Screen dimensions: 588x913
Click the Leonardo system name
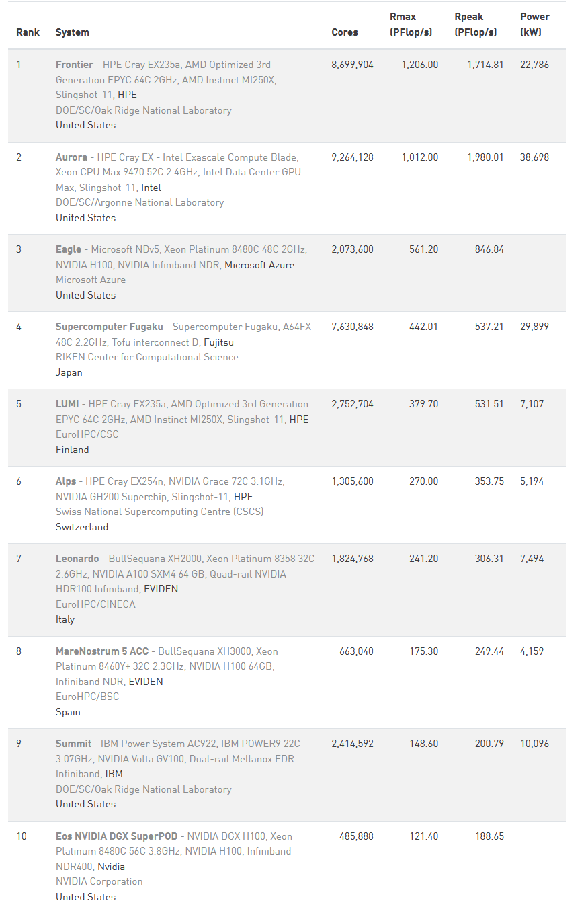point(77,559)
